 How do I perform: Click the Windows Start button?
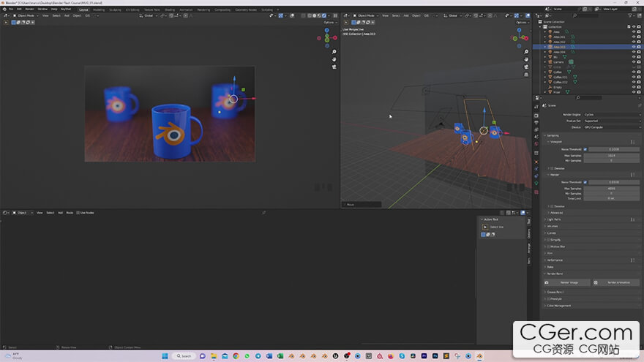pyautogui.click(x=165, y=356)
